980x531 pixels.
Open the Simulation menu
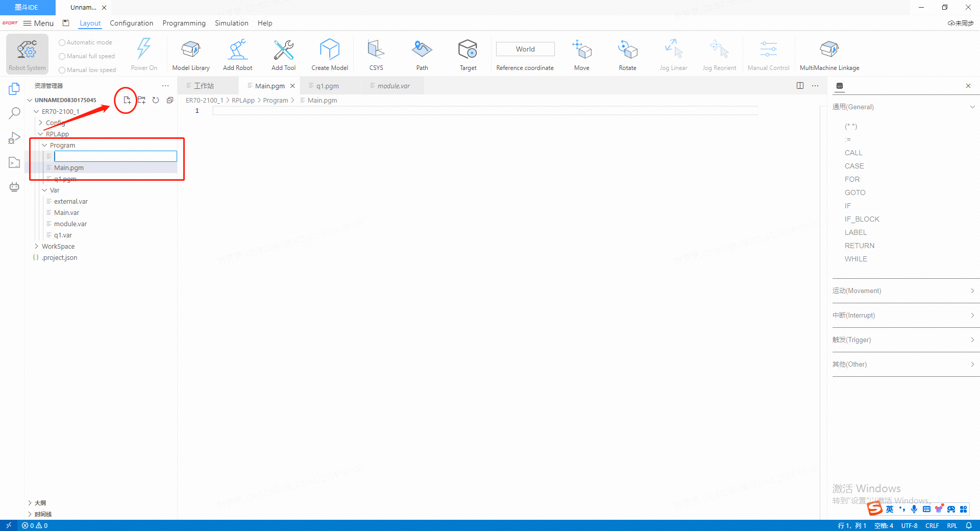231,23
